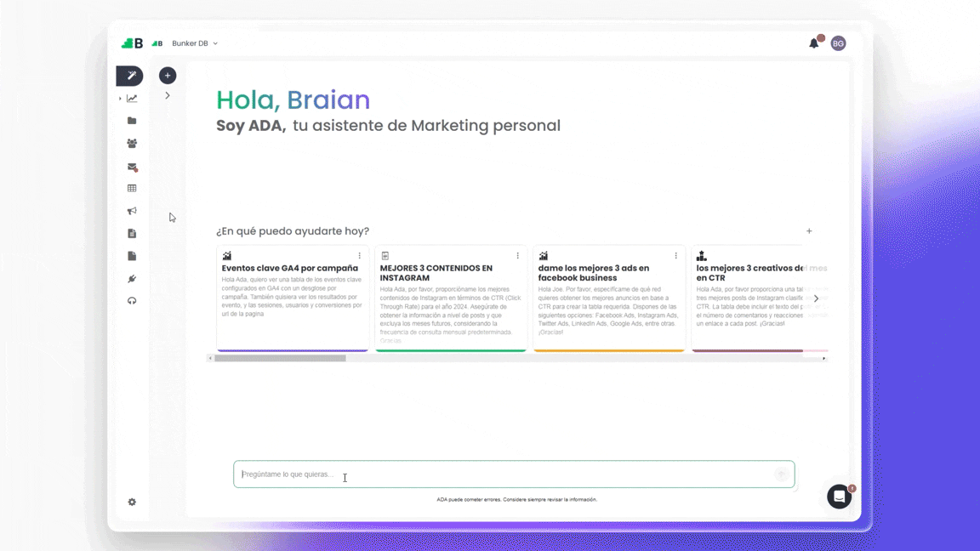Select the mejores 3 ads facebook card

point(609,298)
